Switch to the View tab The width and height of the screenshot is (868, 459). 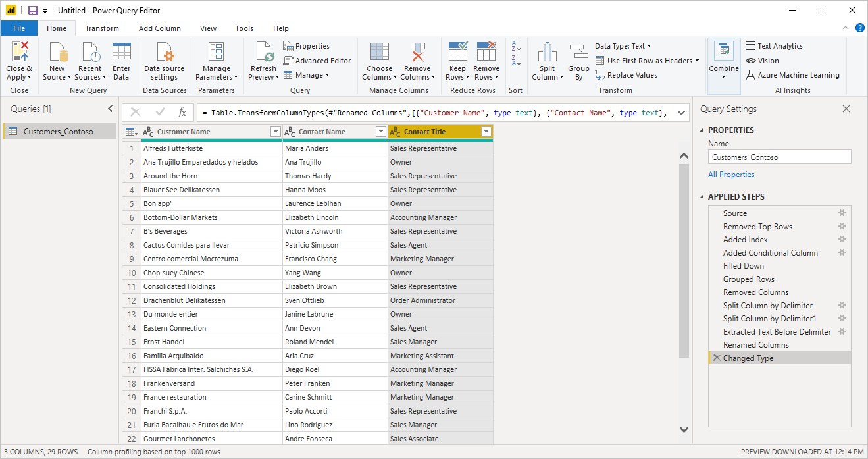209,28
